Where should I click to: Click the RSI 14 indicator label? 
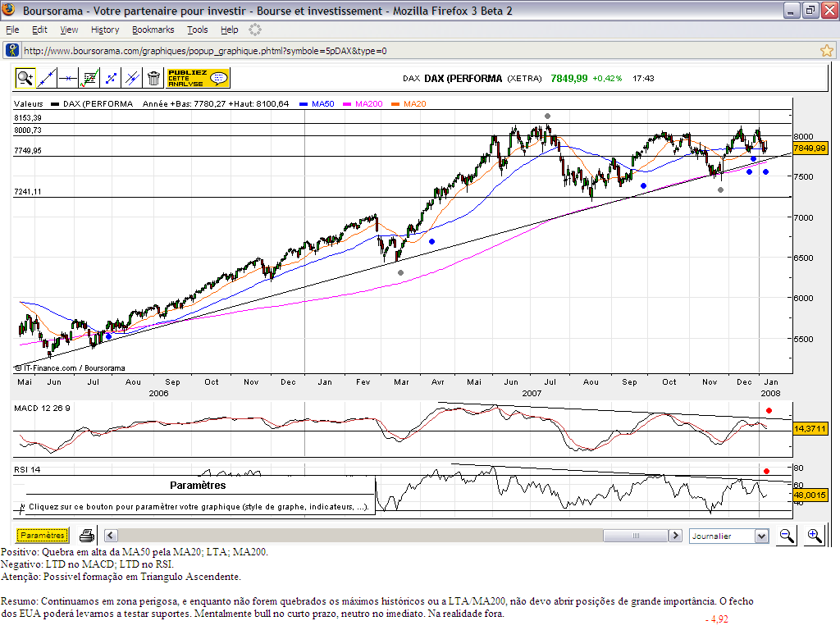pos(27,470)
